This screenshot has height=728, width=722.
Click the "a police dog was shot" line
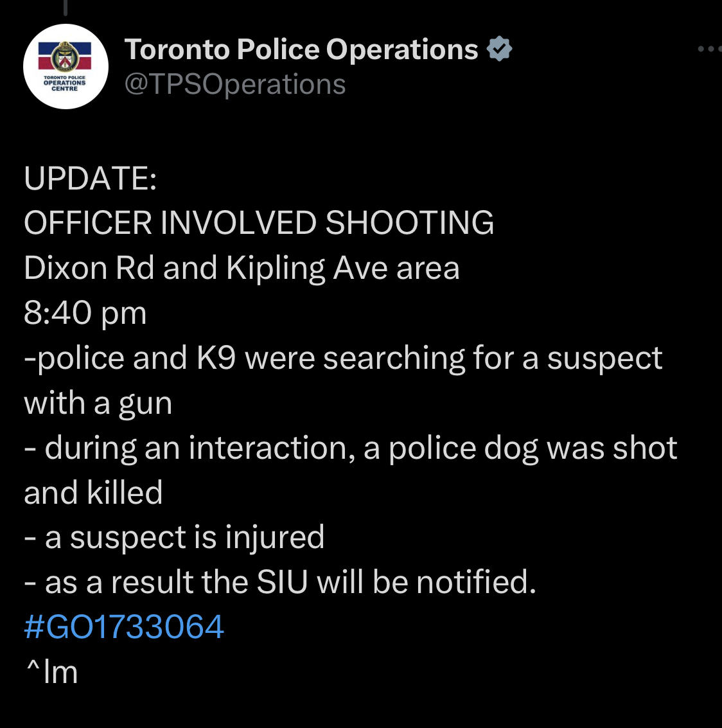pyautogui.click(x=351, y=448)
